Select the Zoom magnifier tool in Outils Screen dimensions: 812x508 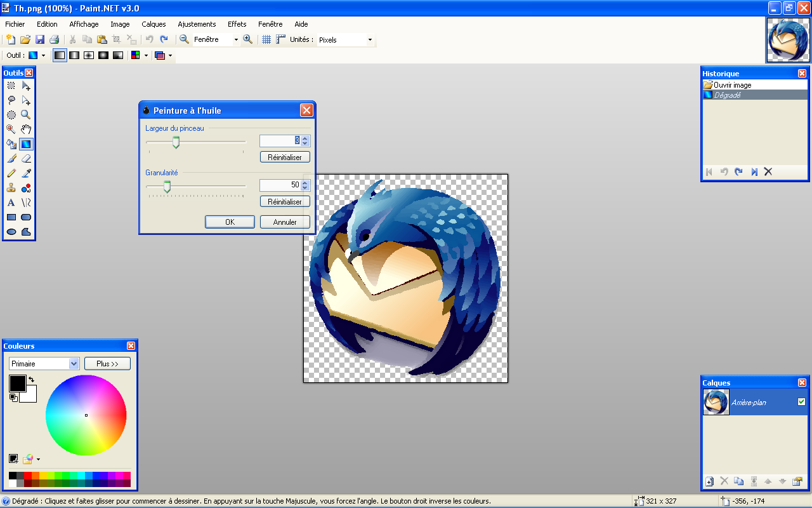click(x=26, y=115)
